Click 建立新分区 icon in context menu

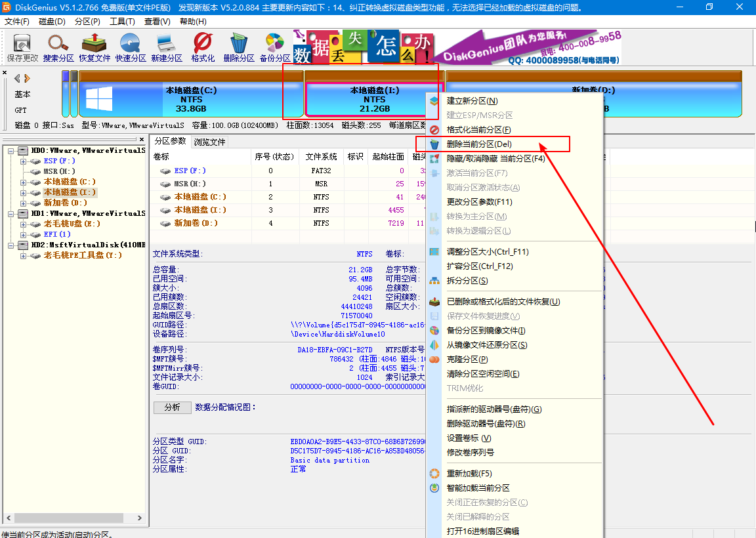[x=434, y=101]
